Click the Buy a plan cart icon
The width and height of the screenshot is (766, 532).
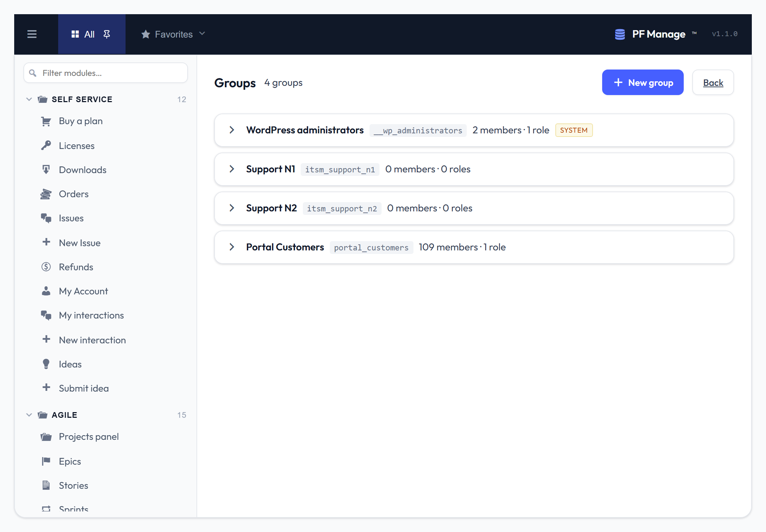tap(46, 121)
